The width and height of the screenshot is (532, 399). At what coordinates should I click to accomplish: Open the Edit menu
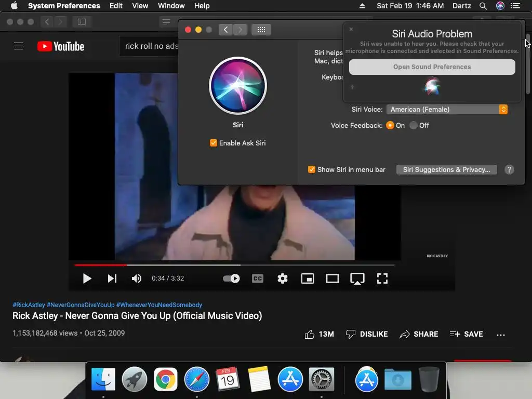pyautogui.click(x=116, y=6)
